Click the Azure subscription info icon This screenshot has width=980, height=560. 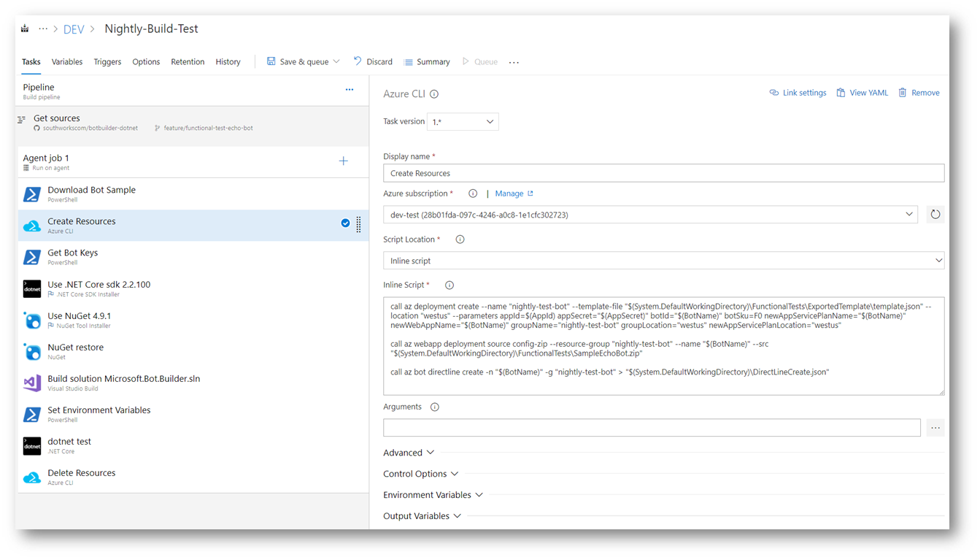(473, 194)
